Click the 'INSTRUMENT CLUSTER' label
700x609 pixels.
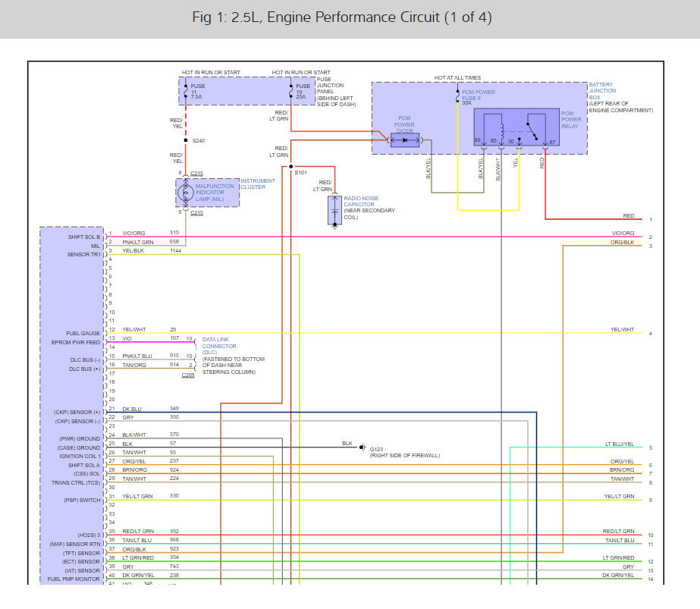pyautogui.click(x=258, y=184)
